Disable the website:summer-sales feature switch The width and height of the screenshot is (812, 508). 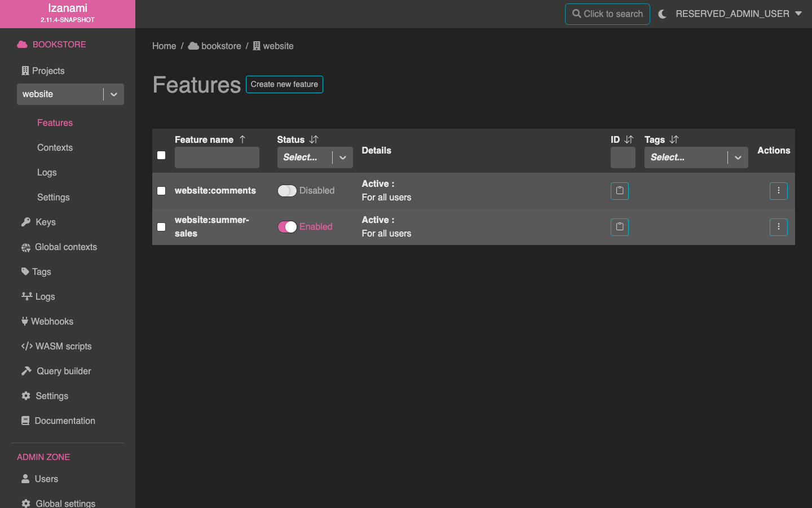[x=287, y=227]
